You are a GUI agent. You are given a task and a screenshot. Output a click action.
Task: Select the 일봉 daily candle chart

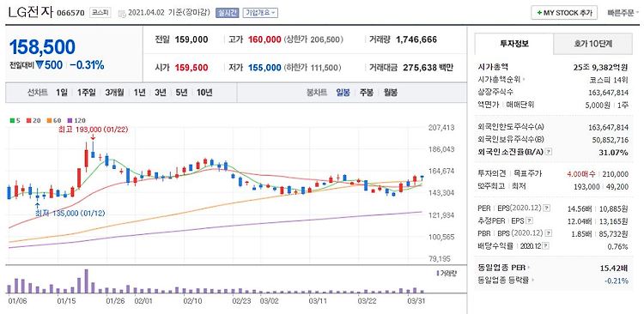[x=343, y=93]
